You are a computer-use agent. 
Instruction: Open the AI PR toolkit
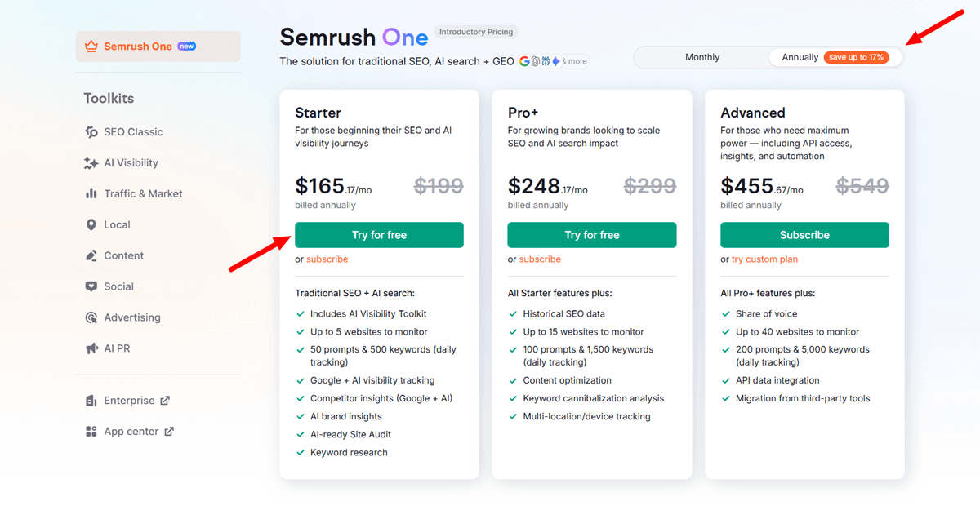pos(92,348)
